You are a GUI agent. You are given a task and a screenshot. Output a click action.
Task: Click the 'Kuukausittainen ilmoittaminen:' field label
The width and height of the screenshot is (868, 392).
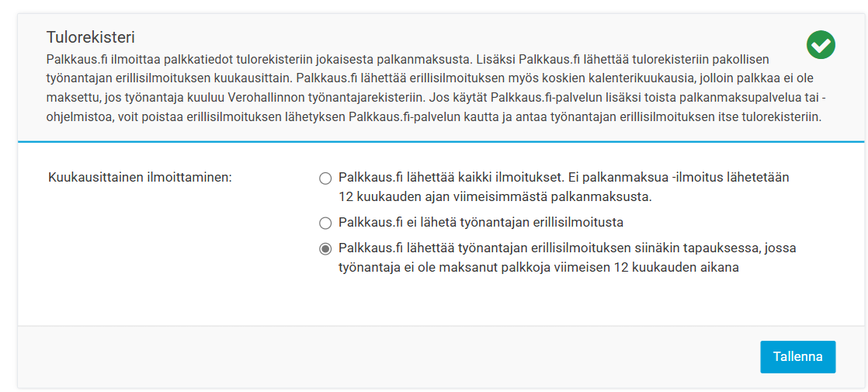click(141, 178)
